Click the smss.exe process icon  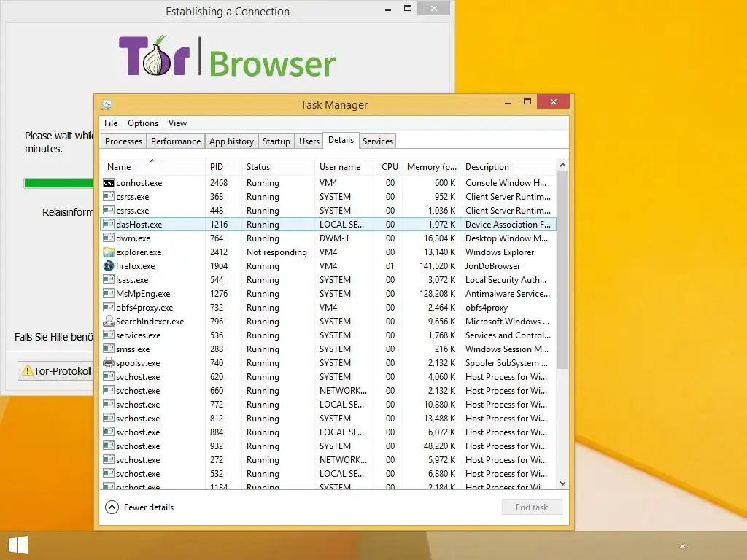click(x=109, y=349)
